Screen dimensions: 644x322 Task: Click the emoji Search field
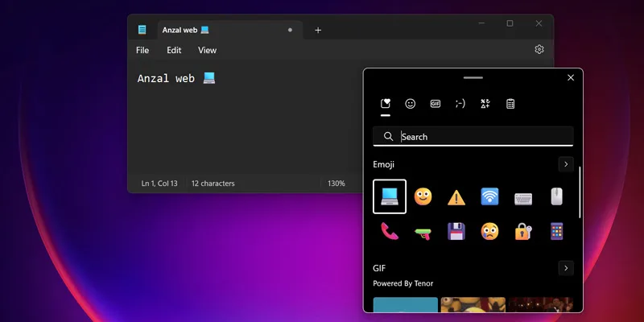pyautogui.click(x=473, y=137)
